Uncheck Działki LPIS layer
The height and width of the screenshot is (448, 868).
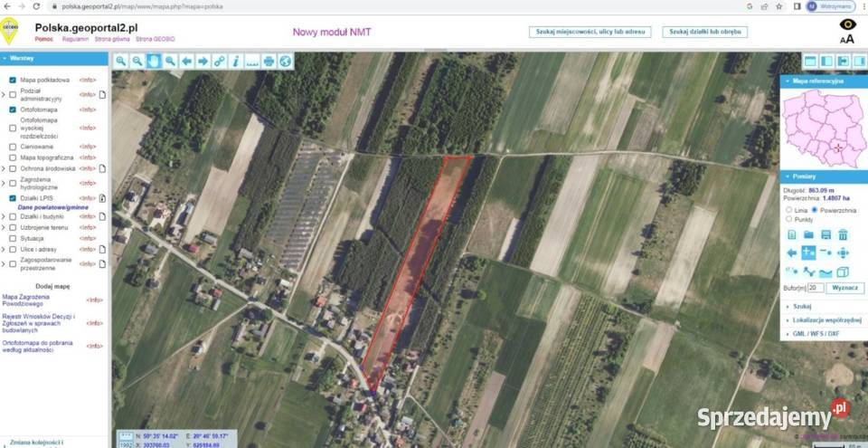click(13, 198)
